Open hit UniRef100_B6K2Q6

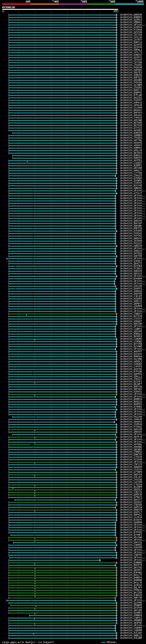tap(131, 324)
